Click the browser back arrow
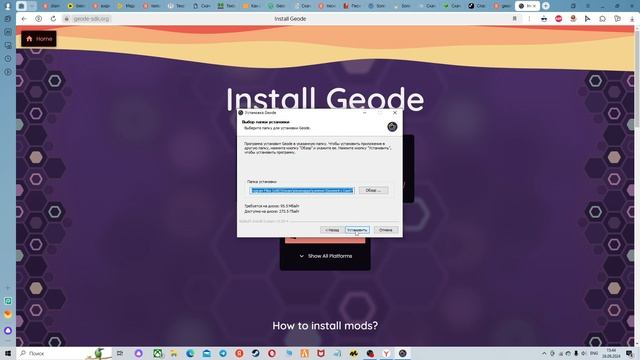 tap(24, 19)
